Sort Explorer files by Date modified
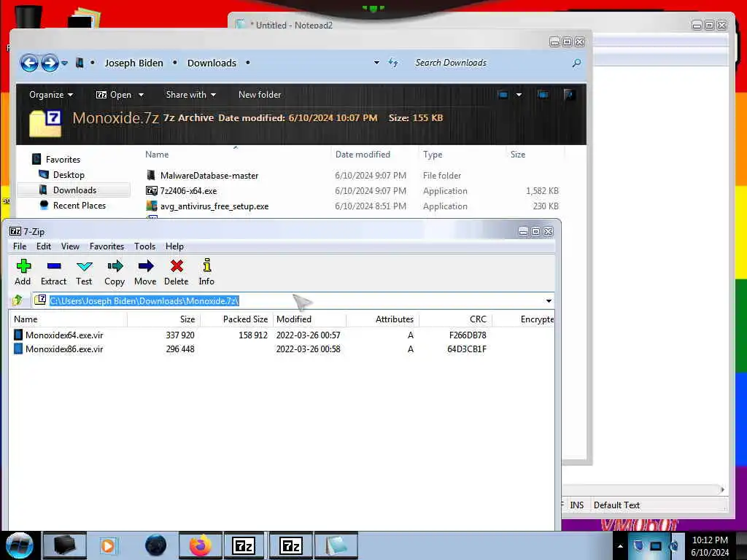This screenshot has width=747, height=560. click(x=363, y=155)
